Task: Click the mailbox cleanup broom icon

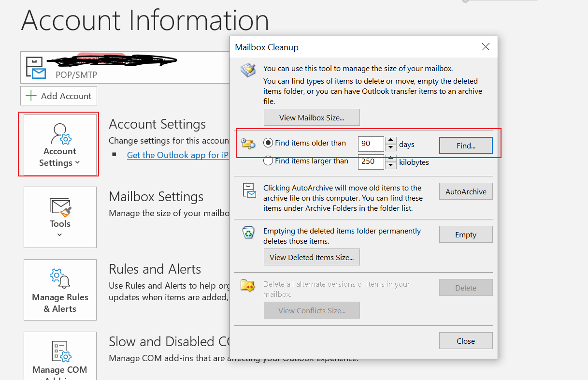Action: coord(248,71)
